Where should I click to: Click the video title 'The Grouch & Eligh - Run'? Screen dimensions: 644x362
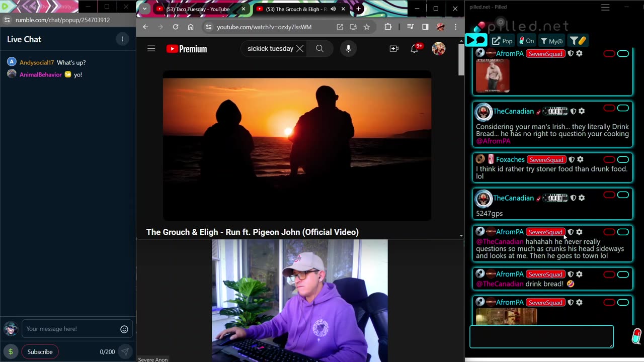pos(253,232)
